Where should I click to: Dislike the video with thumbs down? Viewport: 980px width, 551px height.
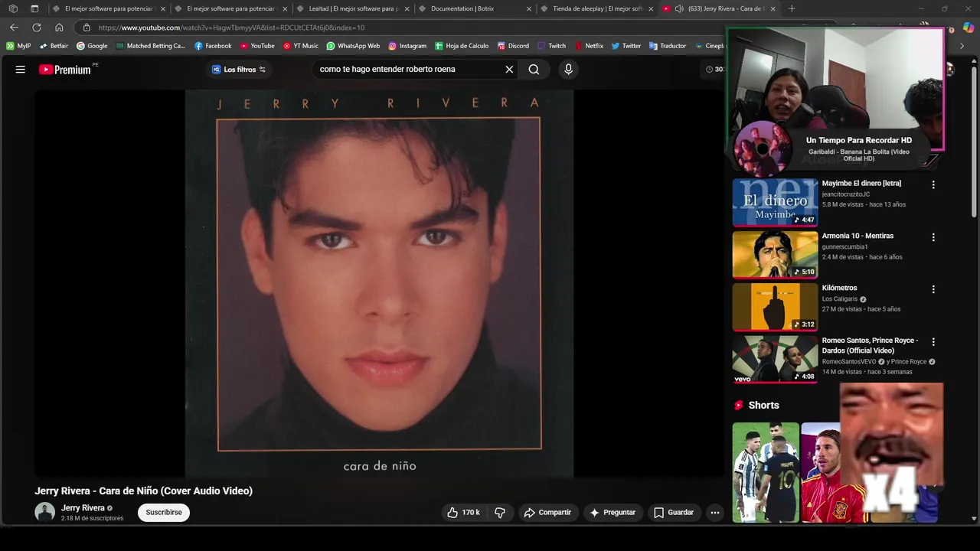[500, 513]
